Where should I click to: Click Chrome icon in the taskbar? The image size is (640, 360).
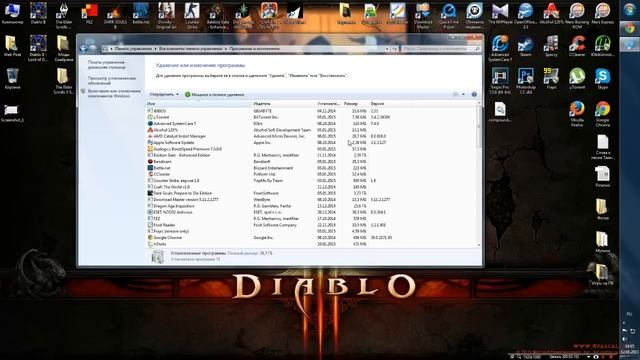coord(629,28)
